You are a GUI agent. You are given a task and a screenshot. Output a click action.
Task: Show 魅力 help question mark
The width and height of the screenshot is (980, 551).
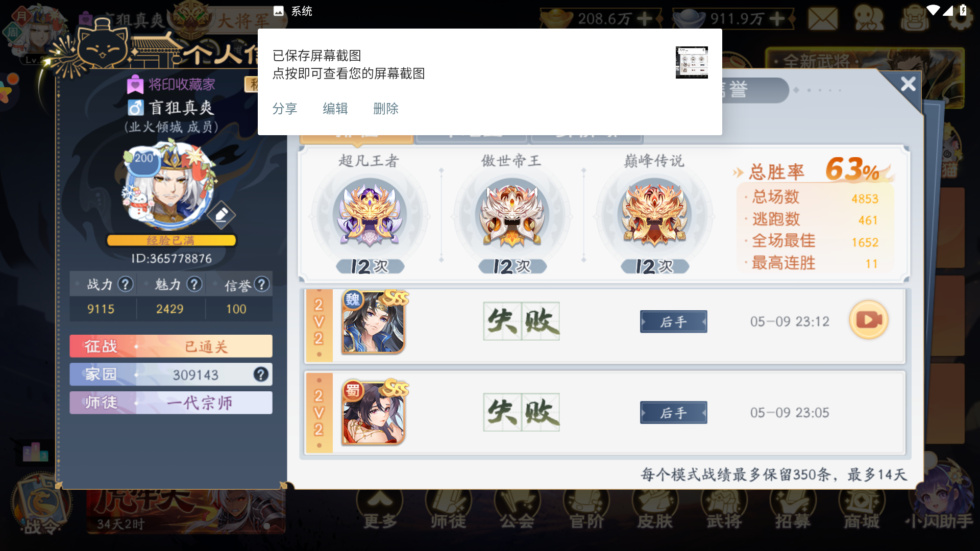(194, 284)
